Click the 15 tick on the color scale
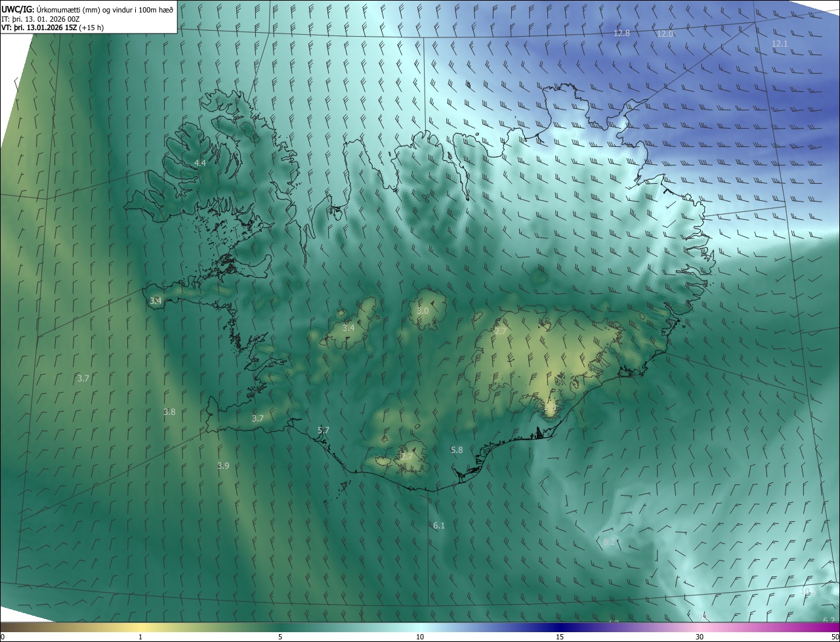This screenshot has width=840, height=642. 560,637
